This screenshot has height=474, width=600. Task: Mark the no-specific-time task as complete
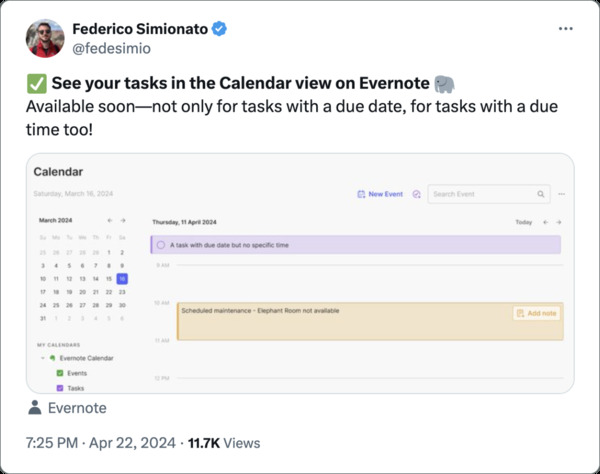(161, 245)
